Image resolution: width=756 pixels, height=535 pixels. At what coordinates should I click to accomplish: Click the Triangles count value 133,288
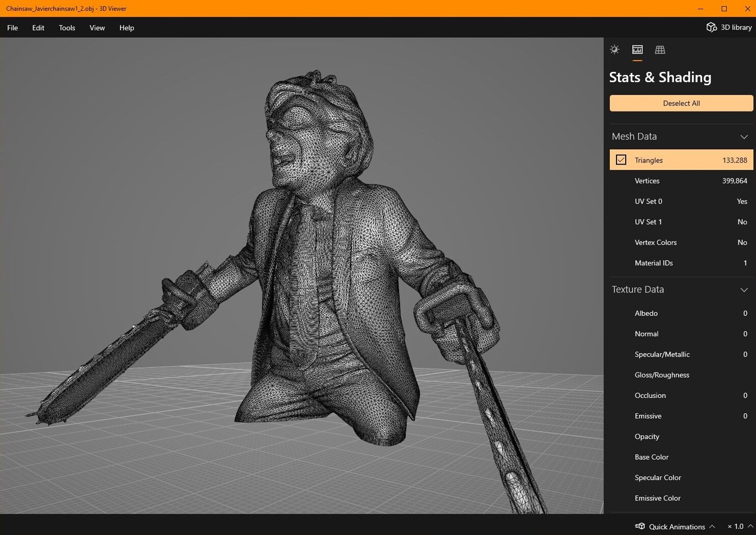pyautogui.click(x=735, y=160)
